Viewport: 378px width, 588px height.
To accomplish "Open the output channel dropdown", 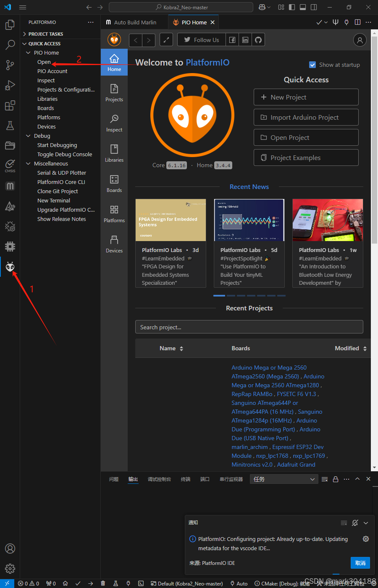I will [x=283, y=479].
